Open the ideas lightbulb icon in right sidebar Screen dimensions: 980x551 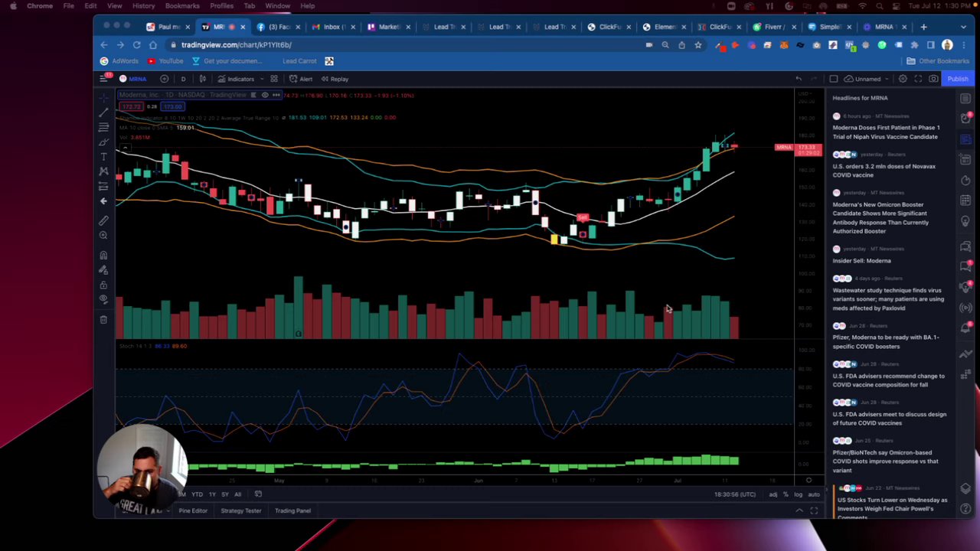pyautogui.click(x=965, y=221)
